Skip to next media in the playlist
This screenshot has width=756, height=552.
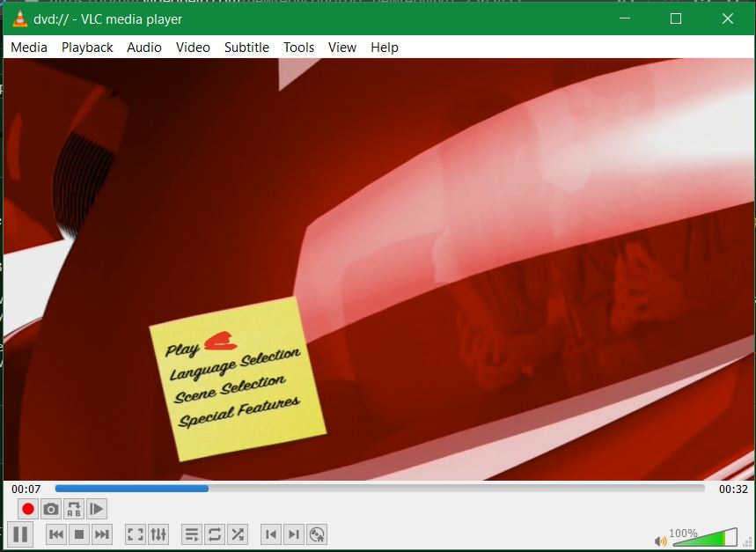point(102,534)
